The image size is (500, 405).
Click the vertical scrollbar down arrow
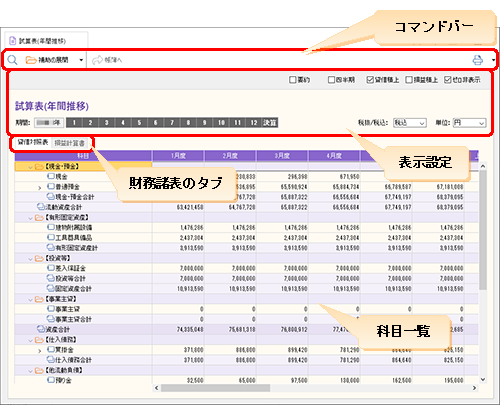483,379
